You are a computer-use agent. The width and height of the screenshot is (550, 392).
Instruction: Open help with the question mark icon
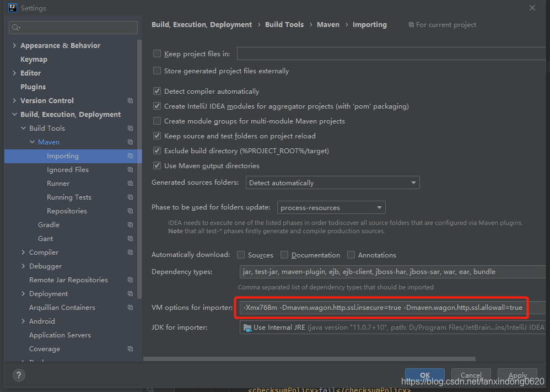[19, 375]
